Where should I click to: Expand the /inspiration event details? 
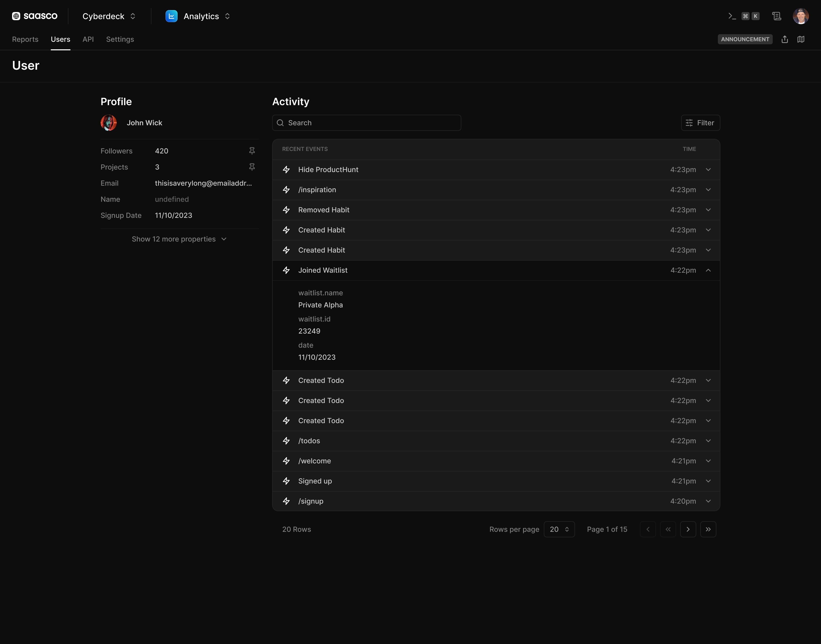708,190
